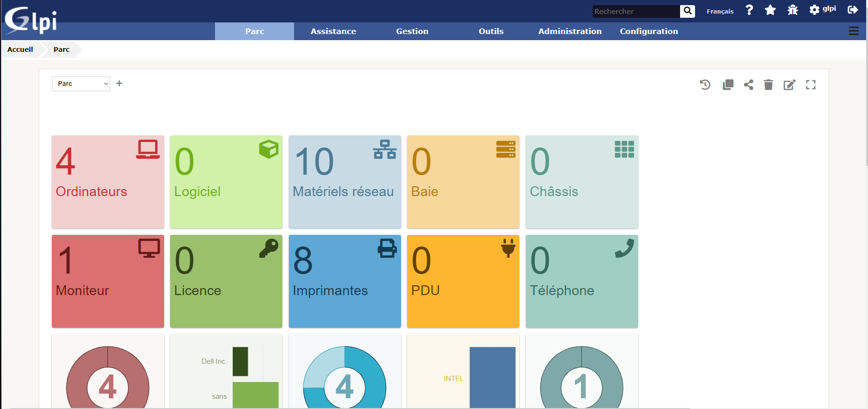Image resolution: width=868 pixels, height=409 pixels.
Task: Click the dashboard history refresh icon
Action: click(x=705, y=85)
